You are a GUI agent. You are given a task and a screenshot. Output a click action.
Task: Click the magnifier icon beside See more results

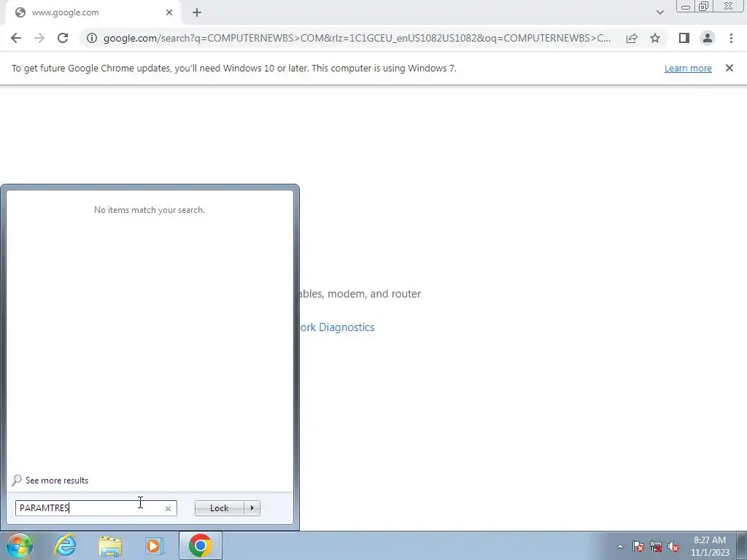pyautogui.click(x=18, y=480)
